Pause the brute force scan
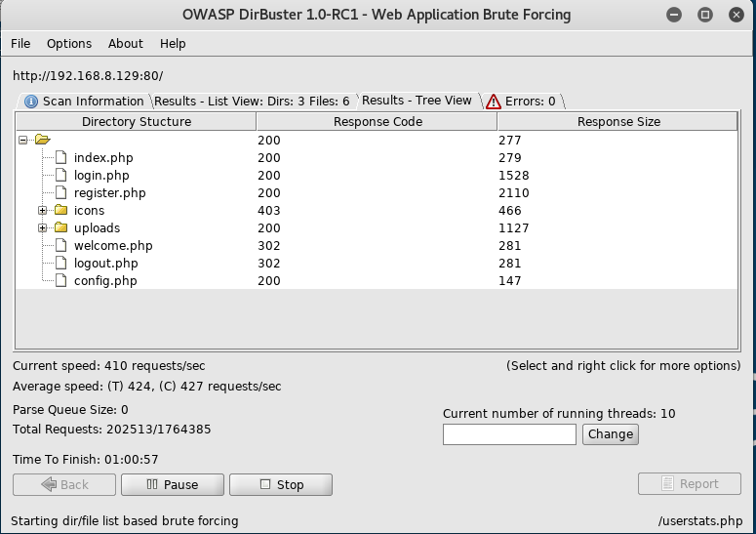 click(x=172, y=484)
